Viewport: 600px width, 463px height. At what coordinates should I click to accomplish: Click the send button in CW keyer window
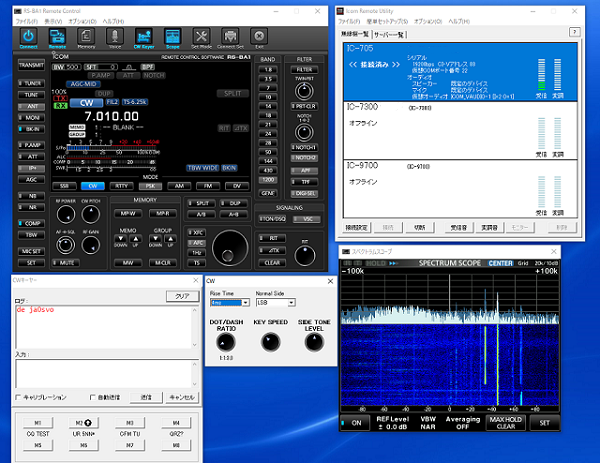(146, 397)
